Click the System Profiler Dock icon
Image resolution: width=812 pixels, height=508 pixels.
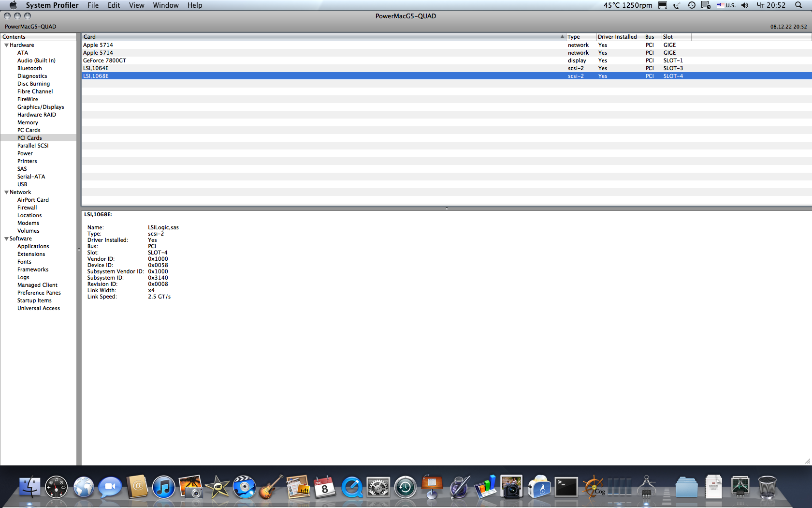coord(646,487)
